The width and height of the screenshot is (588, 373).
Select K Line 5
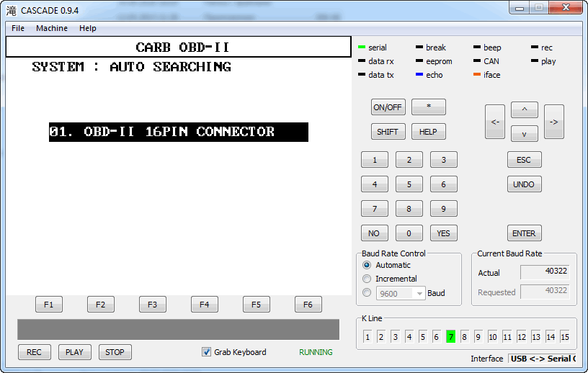[423, 337]
